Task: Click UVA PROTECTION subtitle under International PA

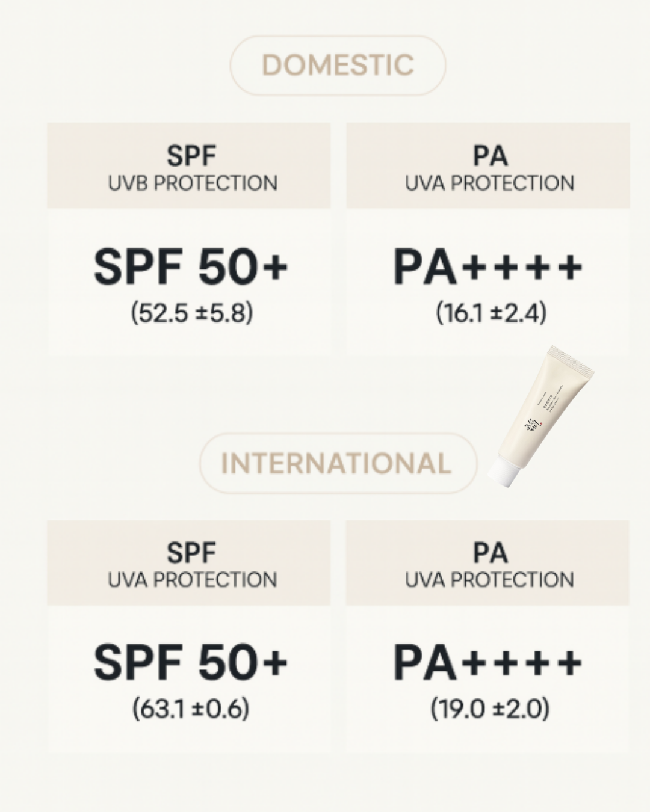Action: tap(489, 580)
